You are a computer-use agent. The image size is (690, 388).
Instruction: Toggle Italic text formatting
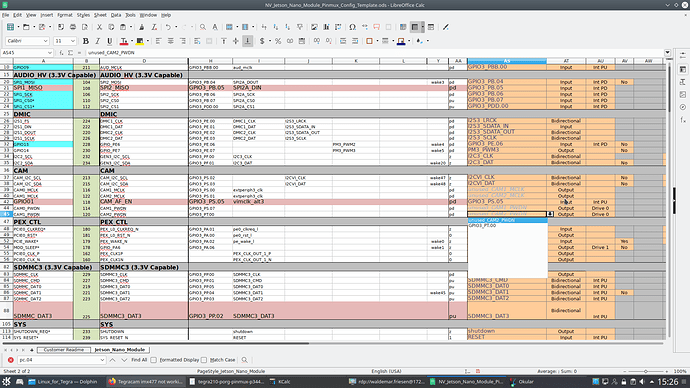98,41
